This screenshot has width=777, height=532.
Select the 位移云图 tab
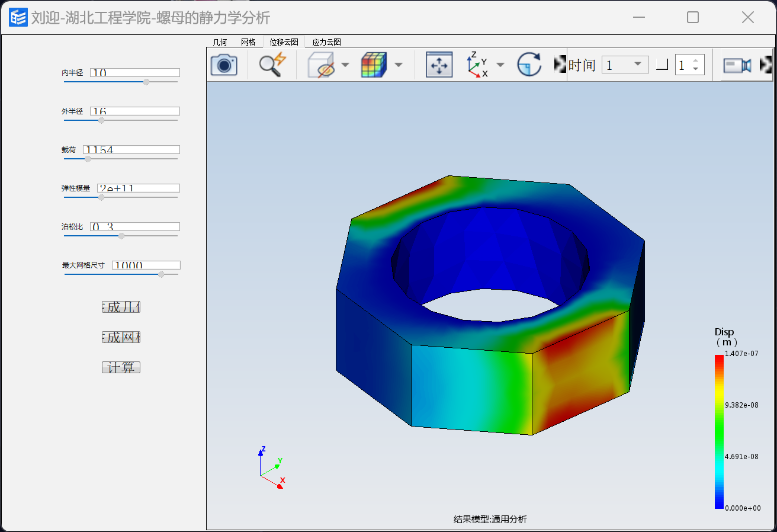click(284, 42)
